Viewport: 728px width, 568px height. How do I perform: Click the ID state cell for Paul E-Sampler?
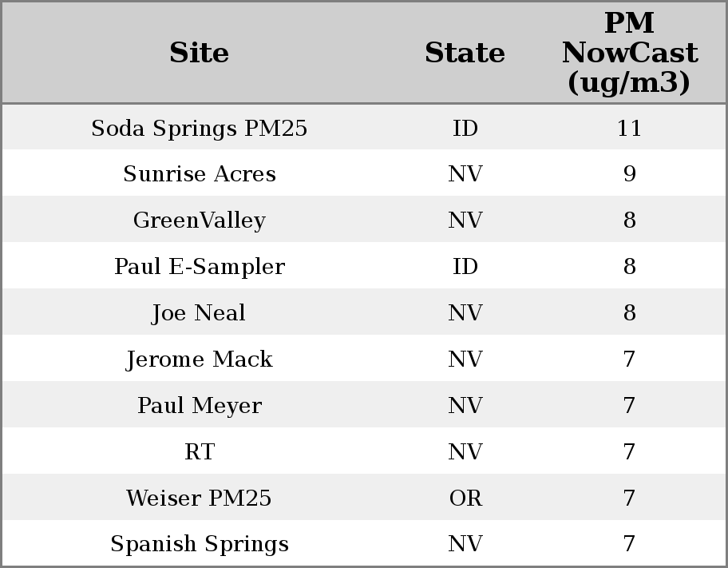465,267
